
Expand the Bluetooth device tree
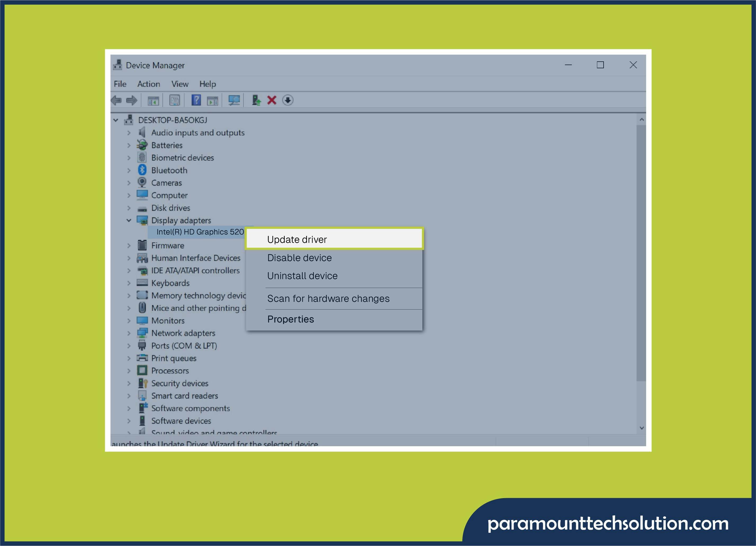[x=129, y=170]
